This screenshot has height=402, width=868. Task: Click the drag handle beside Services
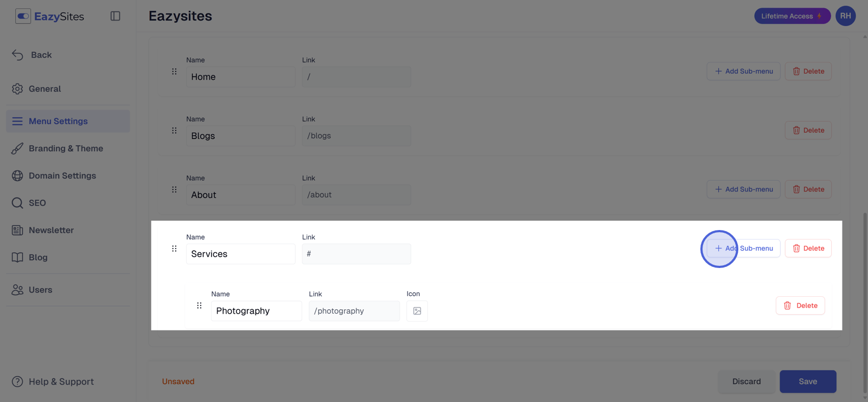click(x=174, y=248)
